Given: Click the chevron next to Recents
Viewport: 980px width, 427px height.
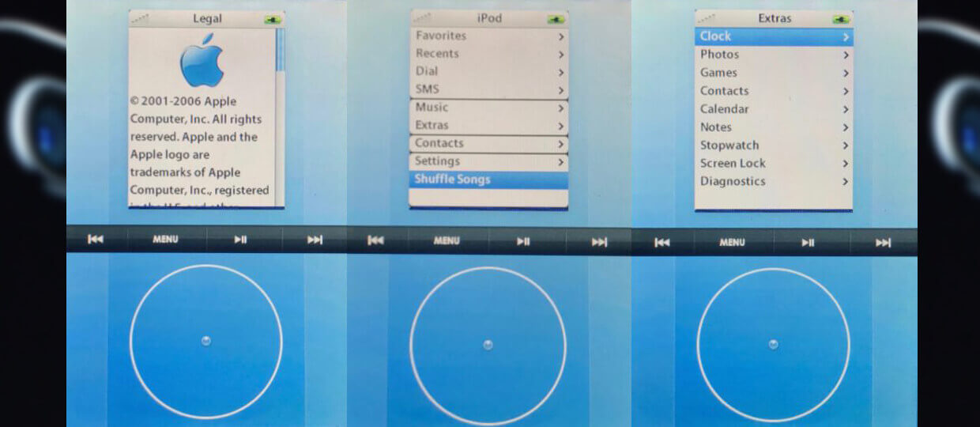Looking at the screenshot, I should (x=560, y=55).
